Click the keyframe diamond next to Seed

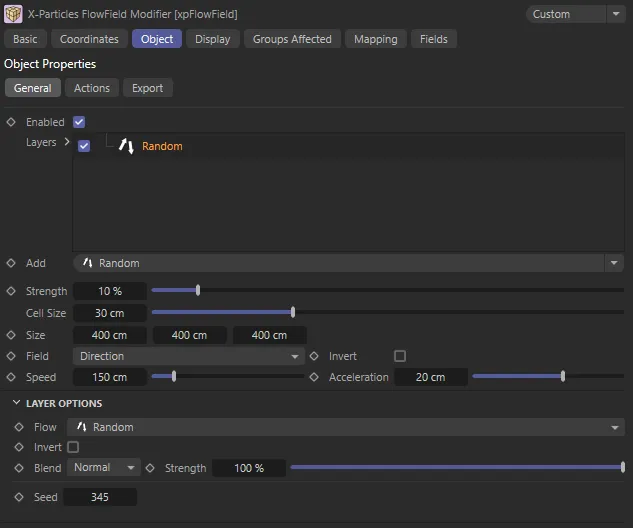(x=18, y=497)
